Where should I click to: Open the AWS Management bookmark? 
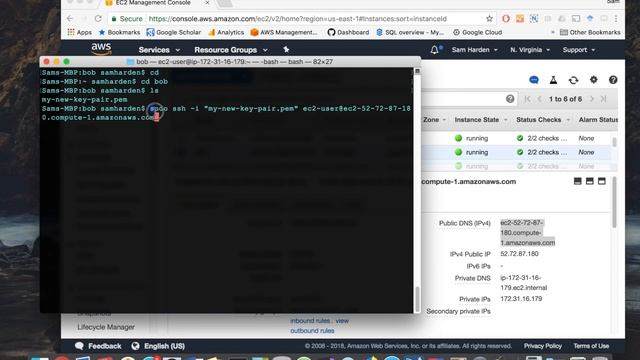[284, 32]
